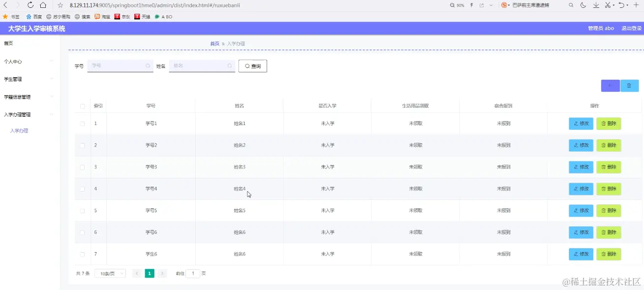644x290 pixels.
Task: Click 删除 for row 姓名5
Action: (x=609, y=210)
